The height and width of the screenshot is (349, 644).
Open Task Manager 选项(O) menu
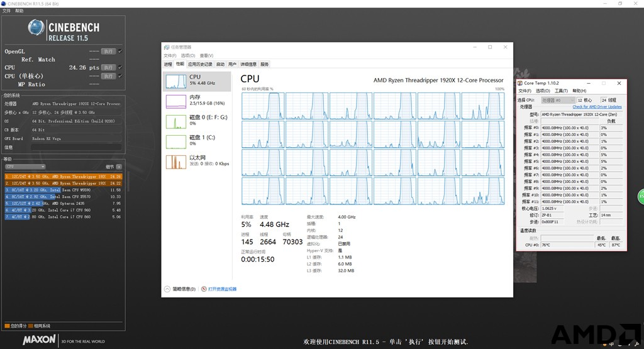(188, 55)
